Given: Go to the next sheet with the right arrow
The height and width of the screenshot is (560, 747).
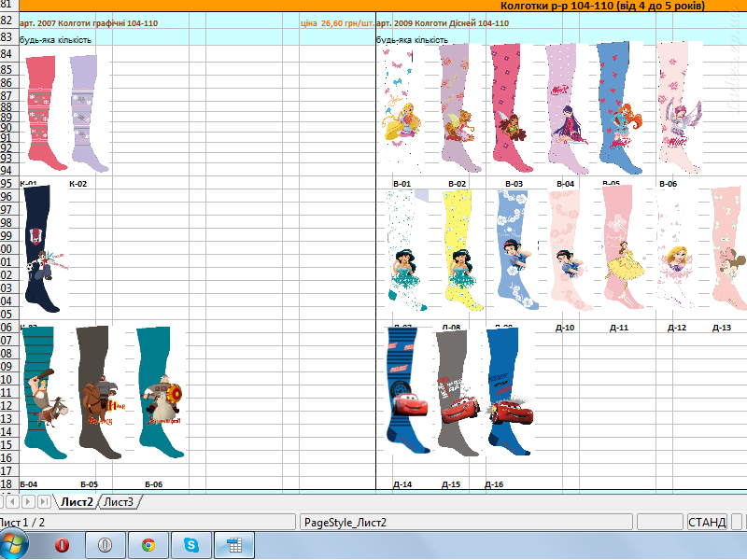Looking at the screenshot, I should tap(28, 501).
